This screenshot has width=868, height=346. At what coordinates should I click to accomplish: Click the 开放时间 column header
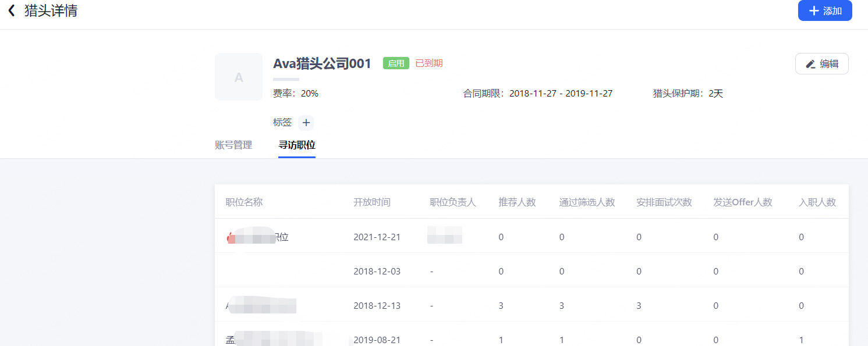click(x=372, y=202)
